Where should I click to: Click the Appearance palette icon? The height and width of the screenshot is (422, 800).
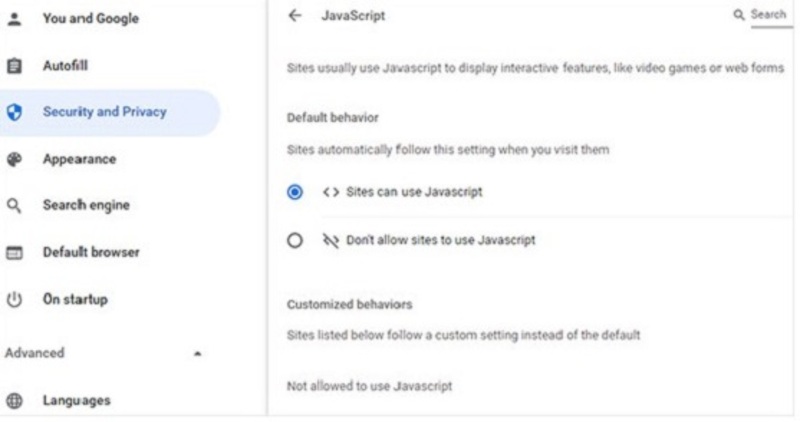(14, 159)
